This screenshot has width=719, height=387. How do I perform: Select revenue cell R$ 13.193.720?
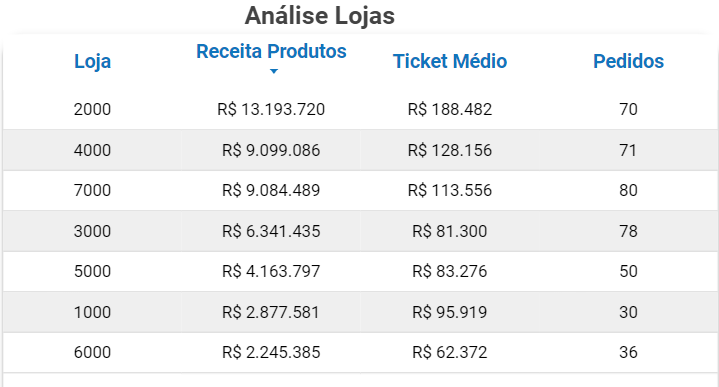[271, 110]
